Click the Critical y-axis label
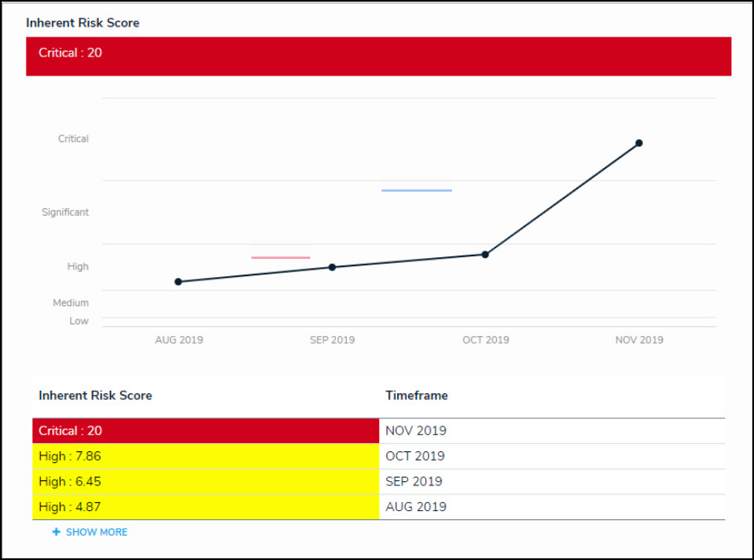The image size is (754, 560). tap(73, 139)
